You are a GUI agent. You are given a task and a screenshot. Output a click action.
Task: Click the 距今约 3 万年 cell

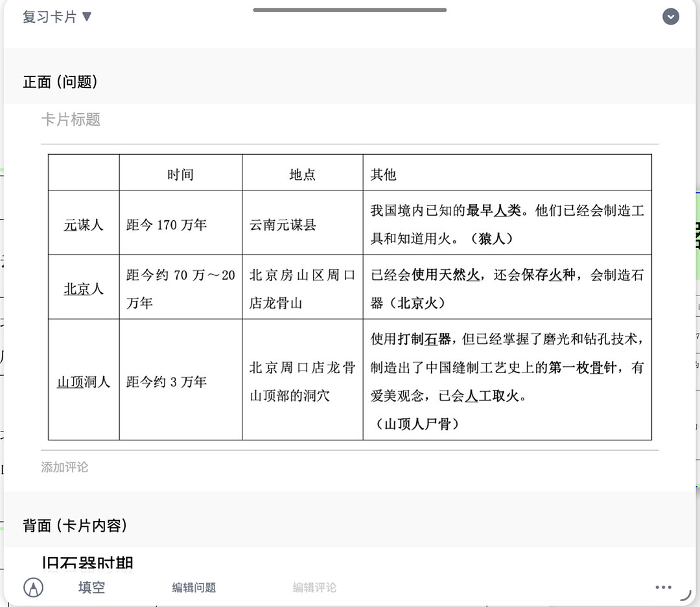pyautogui.click(x=180, y=380)
